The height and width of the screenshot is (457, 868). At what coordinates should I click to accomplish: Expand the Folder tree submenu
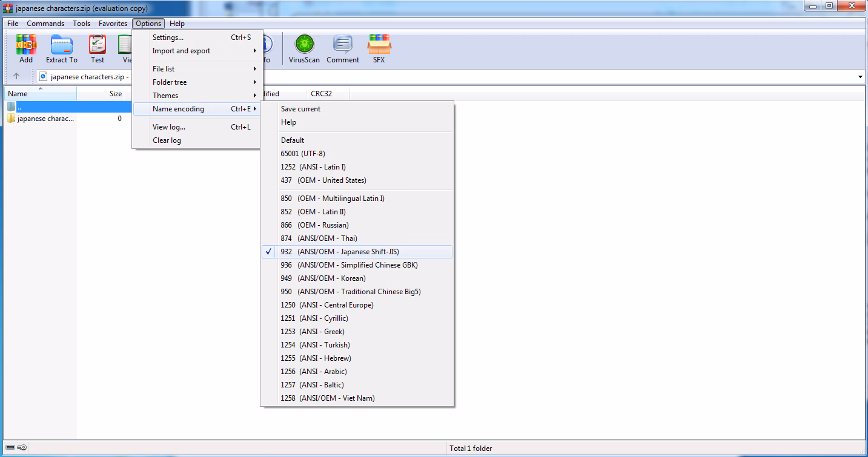coord(197,82)
